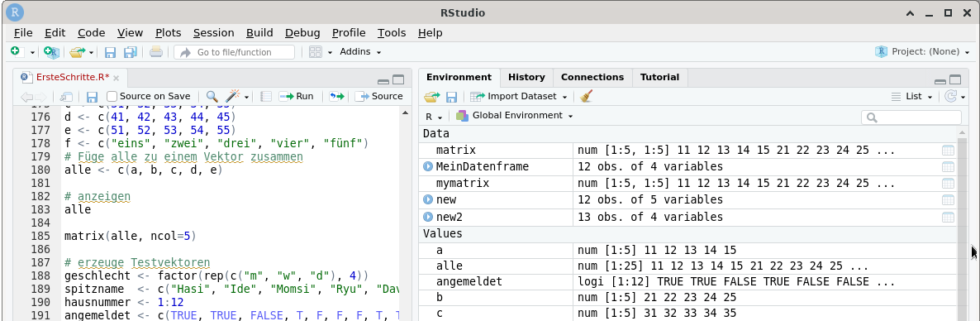This screenshot has height=321, width=980.
Task: Click the Save workspace disk icon in Environment
Action: pos(450,96)
